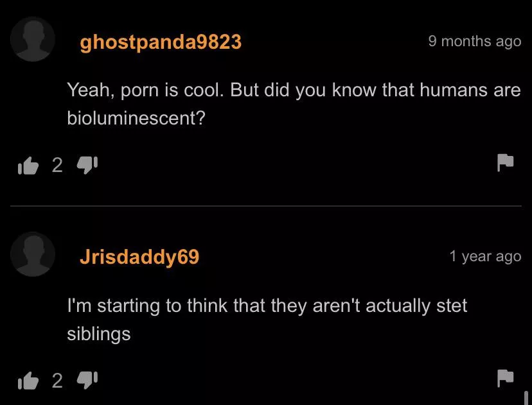Report Jrisdaddy69's comment using the flag

tap(506, 378)
